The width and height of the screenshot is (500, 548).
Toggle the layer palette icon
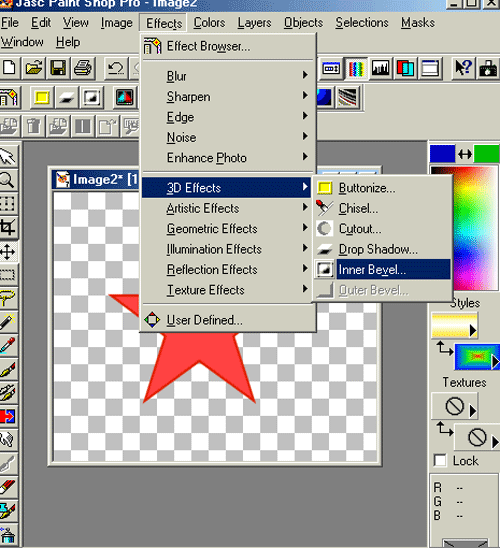405,67
